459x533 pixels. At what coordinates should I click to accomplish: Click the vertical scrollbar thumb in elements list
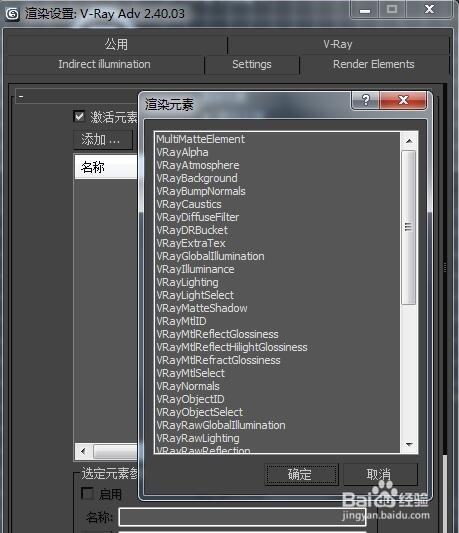tap(409, 227)
